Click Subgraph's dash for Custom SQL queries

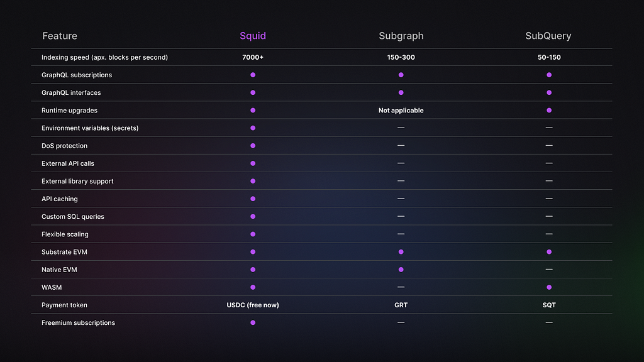pos(401,216)
